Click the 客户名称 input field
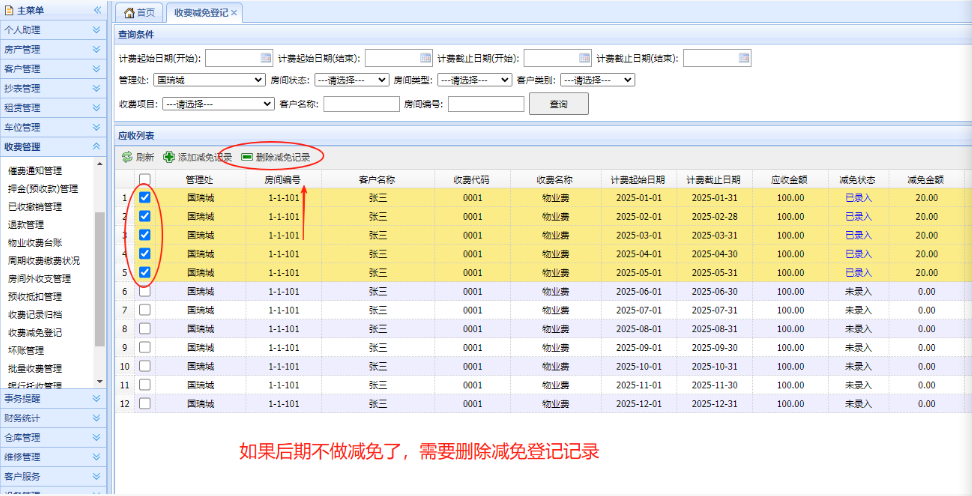Viewport: 972px width, 496px height. click(x=361, y=104)
